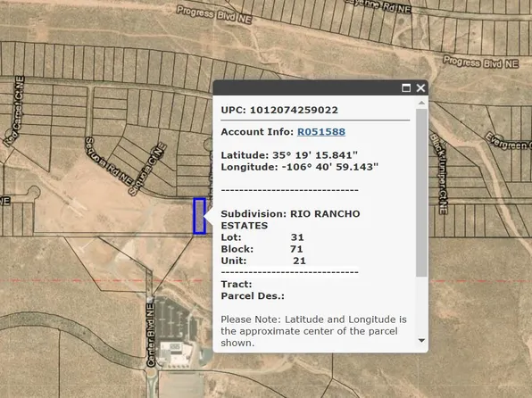Image resolution: width=532 pixels, height=398 pixels.
Task: Click the rightmost Progress Blvd NE label
Action: tap(481, 62)
